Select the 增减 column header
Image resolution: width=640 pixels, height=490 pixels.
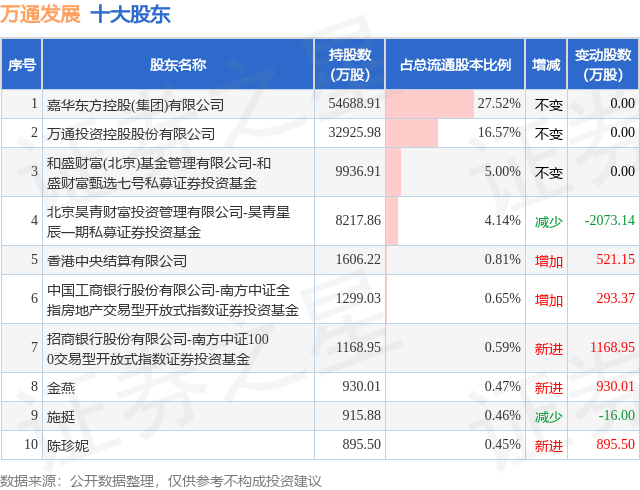click(x=546, y=65)
